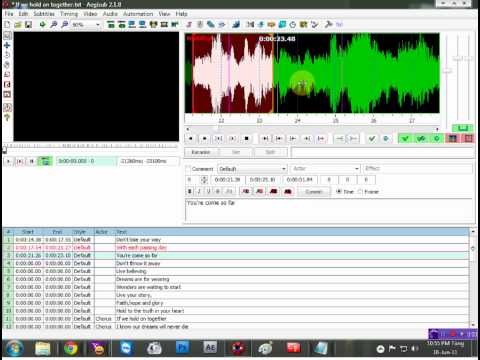Select the row 'Don't throw it away'
The image size is (480, 360).
click(x=235, y=263)
